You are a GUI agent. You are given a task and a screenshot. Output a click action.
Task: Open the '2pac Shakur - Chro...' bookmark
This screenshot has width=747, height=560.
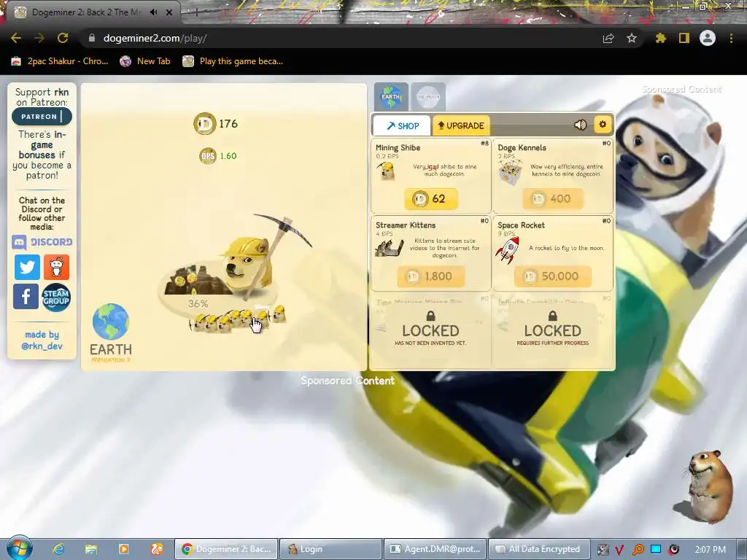click(60, 61)
